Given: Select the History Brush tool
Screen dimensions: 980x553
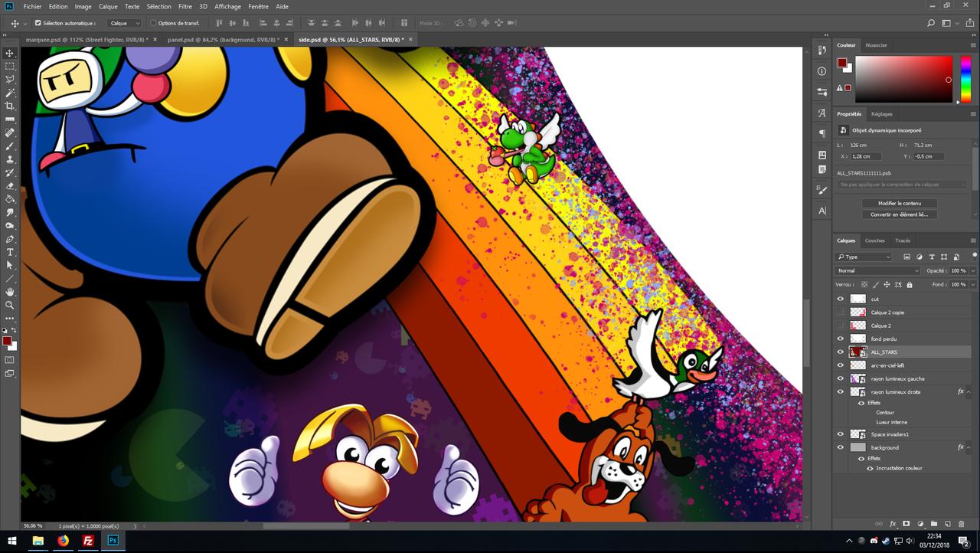Looking at the screenshot, I should pos(10,172).
